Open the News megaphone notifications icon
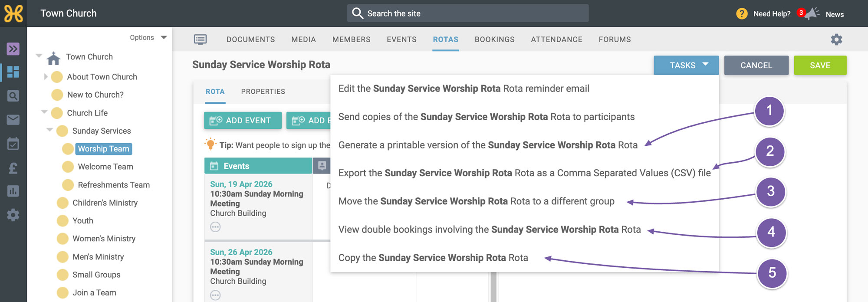 pos(811,13)
